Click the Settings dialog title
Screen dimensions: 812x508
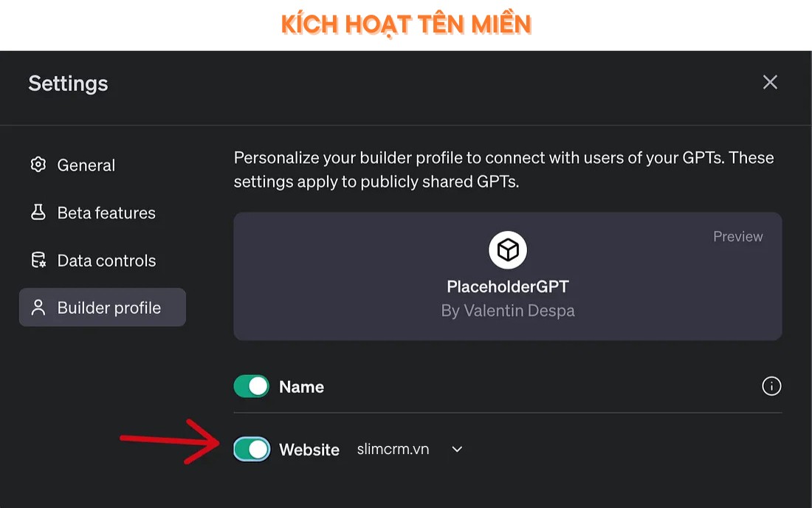coord(68,83)
